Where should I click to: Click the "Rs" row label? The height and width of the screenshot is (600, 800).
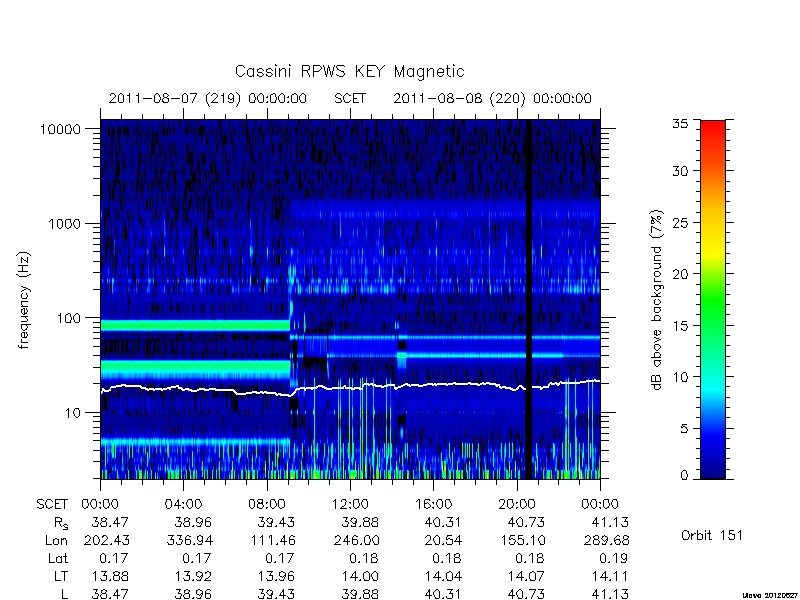(x=61, y=523)
